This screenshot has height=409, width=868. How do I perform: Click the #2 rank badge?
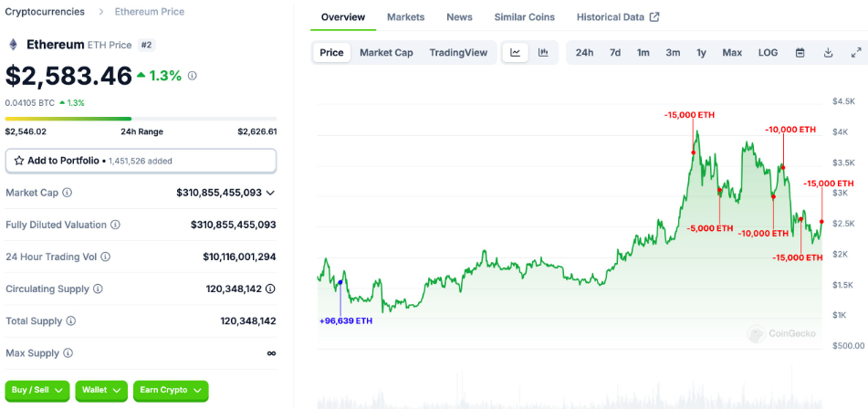(x=146, y=45)
